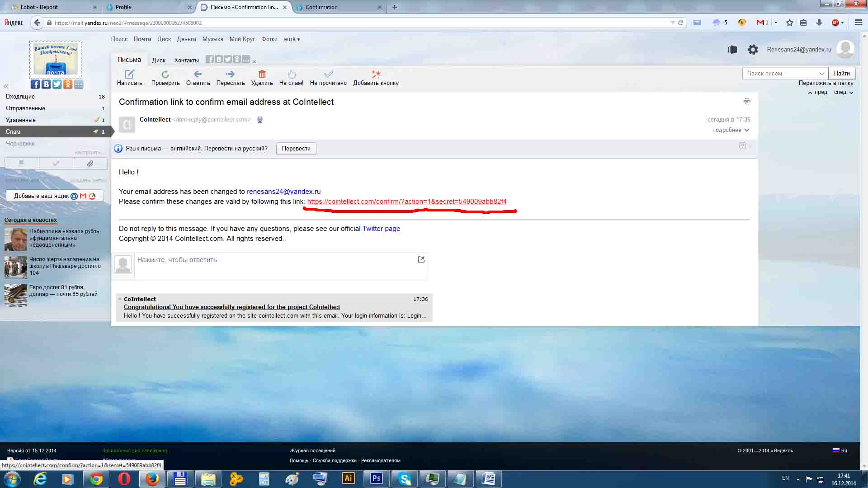868x488 pixels.
Task: Click the Написать compose icon
Action: click(129, 74)
